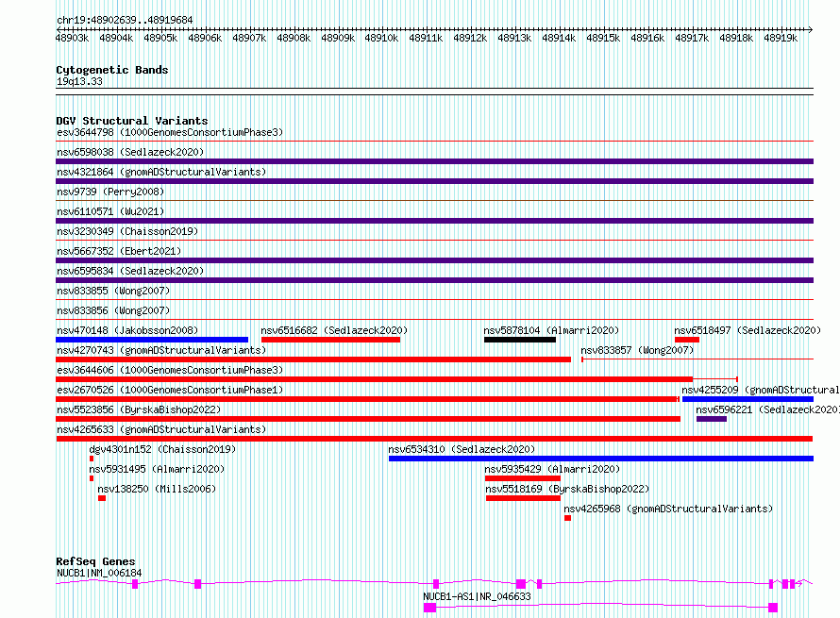Open variant label esv3644798 (1000GenomesConsortiumPhase3)

[x=170, y=132]
